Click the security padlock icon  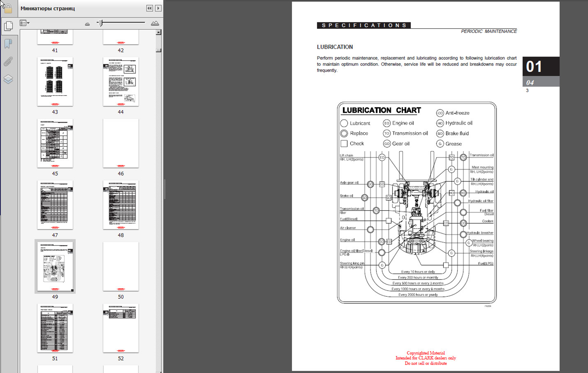(8, 9)
